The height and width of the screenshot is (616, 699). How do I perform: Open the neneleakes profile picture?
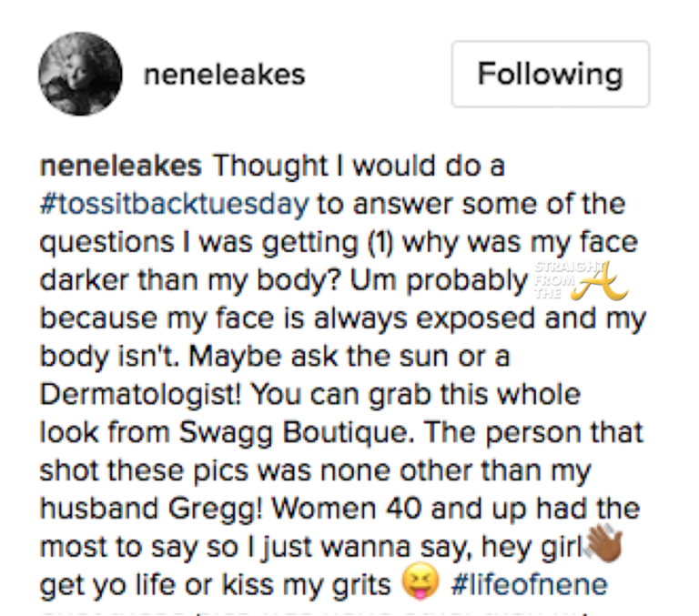pyautogui.click(x=80, y=74)
